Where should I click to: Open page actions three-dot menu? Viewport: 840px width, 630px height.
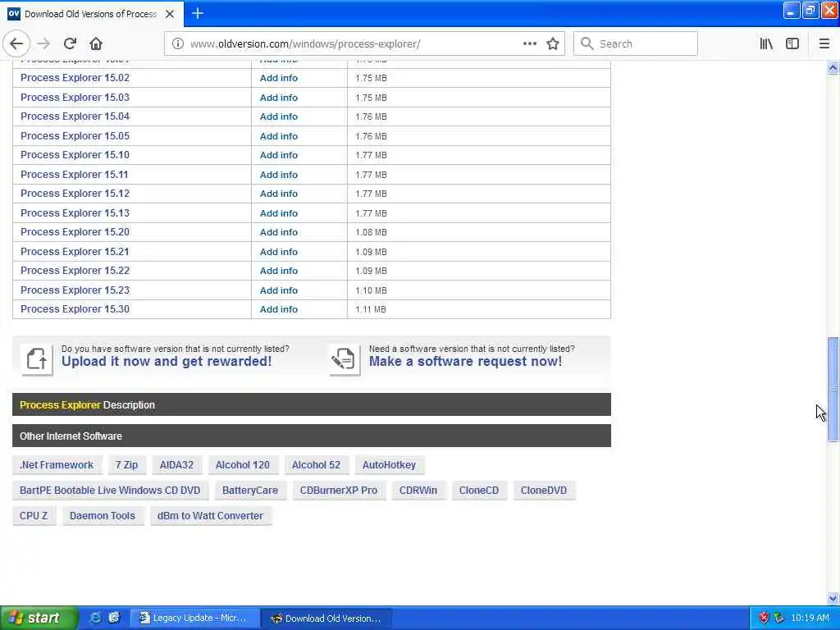tap(529, 43)
